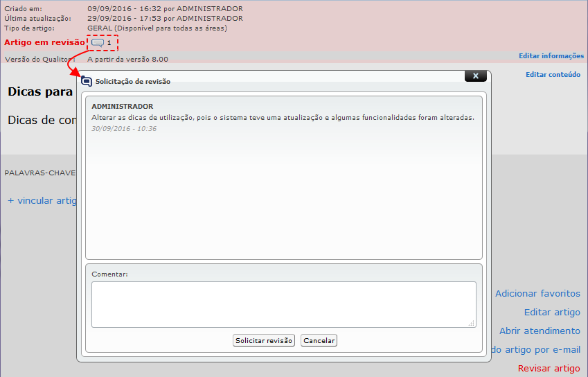The width and height of the screenshot is (588, 377).
Task: Click the + vincular artigo link
Action: click(42, 201)
